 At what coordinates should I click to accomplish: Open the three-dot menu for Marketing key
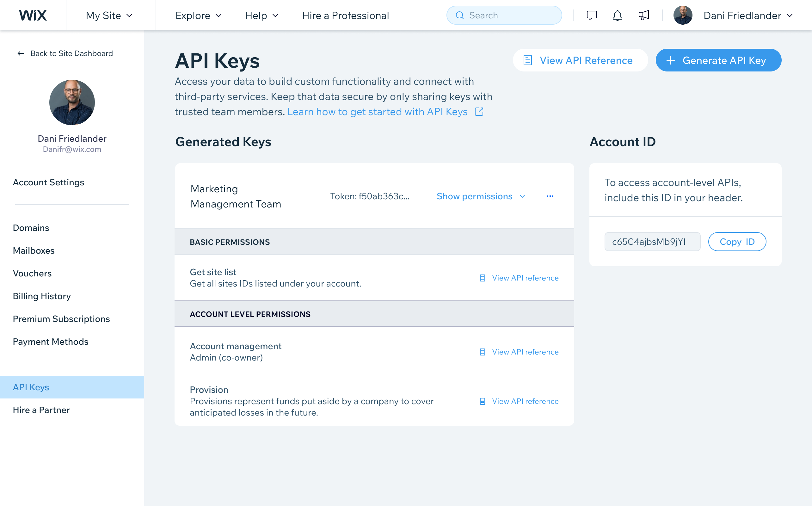(550, 196)
